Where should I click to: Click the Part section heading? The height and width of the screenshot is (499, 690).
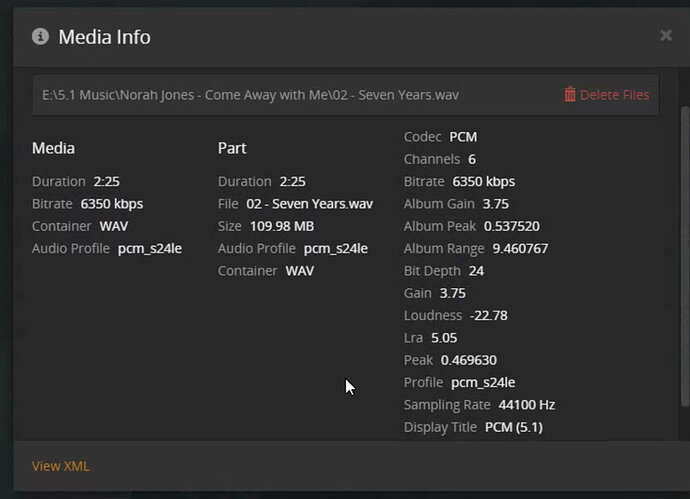tap(232, 148)
